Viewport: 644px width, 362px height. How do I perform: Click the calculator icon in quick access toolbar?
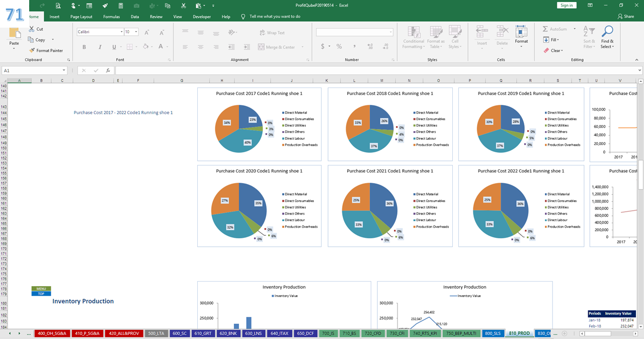click(121, 6)
